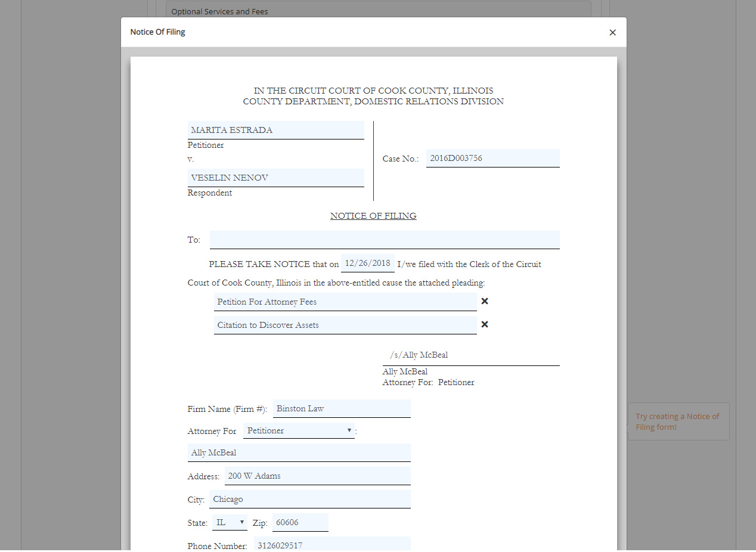Edit the filing date 12/26/2018
The width and height of the screenshot is (756, 552).
point(367,263)
